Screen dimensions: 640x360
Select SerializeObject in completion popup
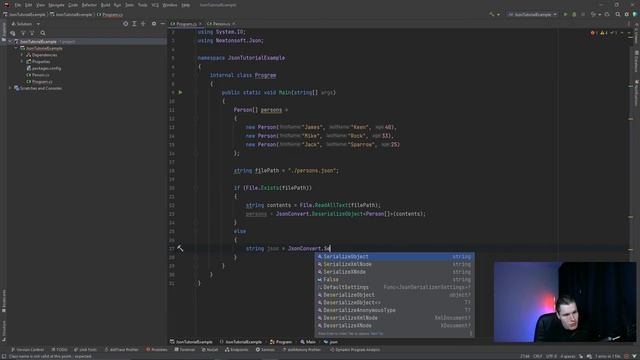click(395, 257)
